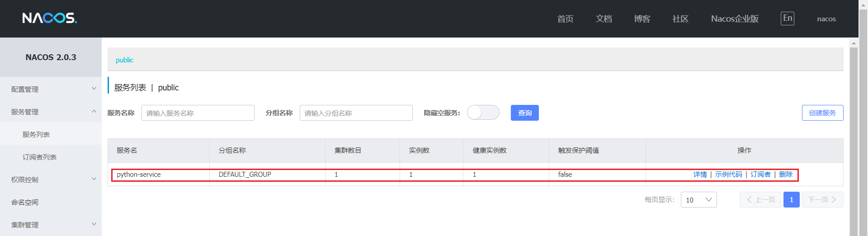Open 订阅者 link for python-service
Image resolution: width=868 pixels, height=236 pixels.
(760, 175)
